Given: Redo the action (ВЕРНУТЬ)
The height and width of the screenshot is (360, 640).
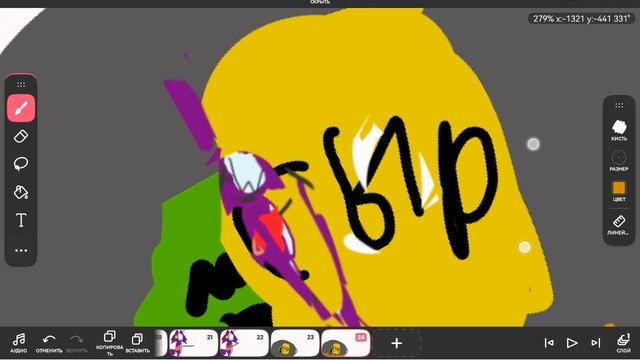Looking at the screenshot, I should (77, 343).
